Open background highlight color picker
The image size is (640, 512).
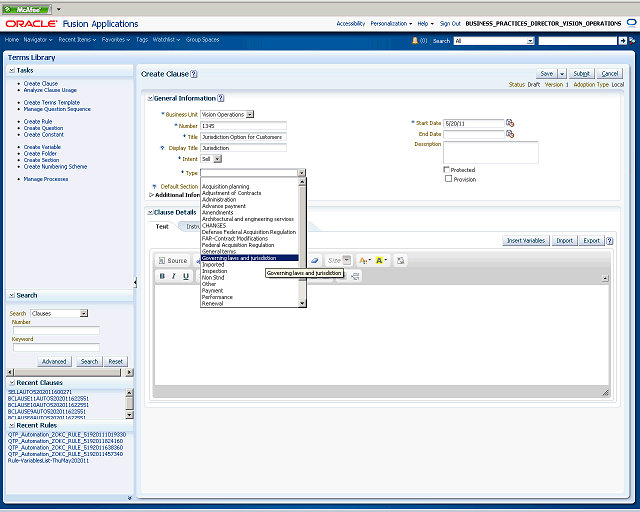pos(380,260)
